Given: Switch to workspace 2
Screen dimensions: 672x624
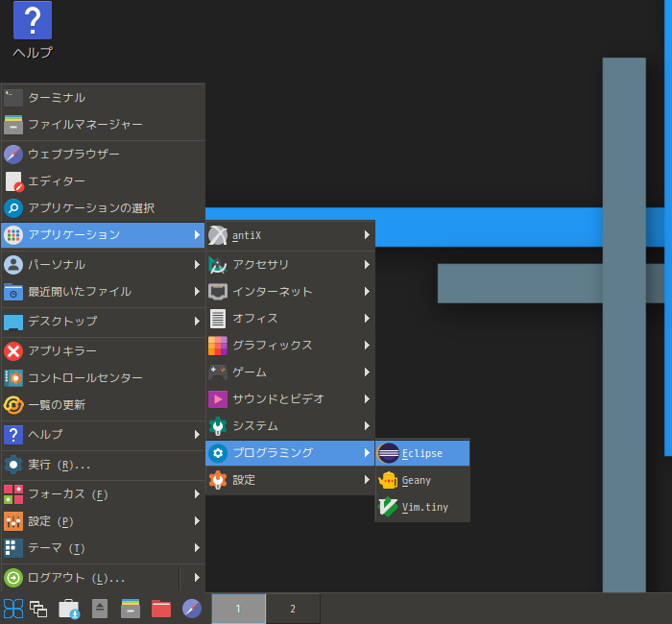Looking at the screenshot, I should pos(293,609).
